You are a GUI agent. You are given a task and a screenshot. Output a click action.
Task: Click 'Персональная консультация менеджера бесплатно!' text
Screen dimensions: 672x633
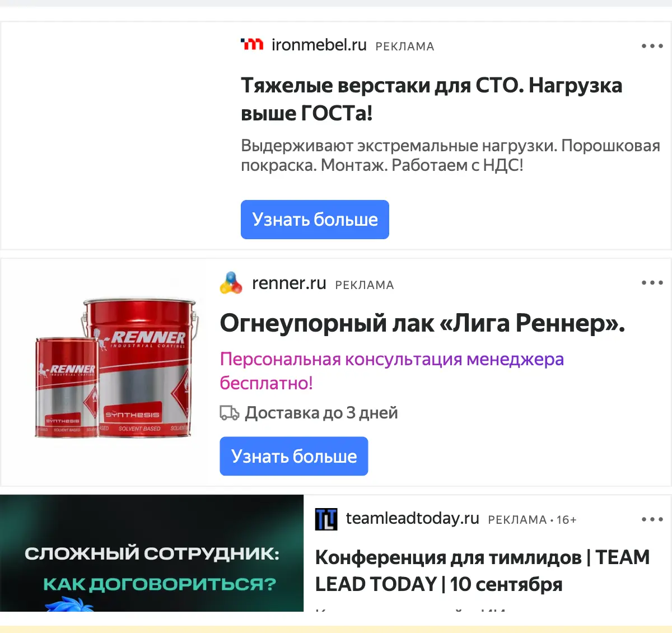391,371
